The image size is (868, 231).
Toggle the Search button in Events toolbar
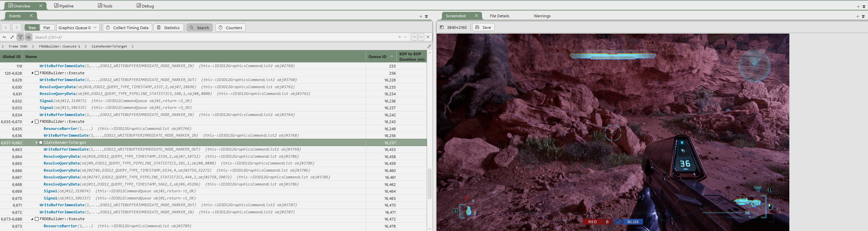tap(200, 27)
